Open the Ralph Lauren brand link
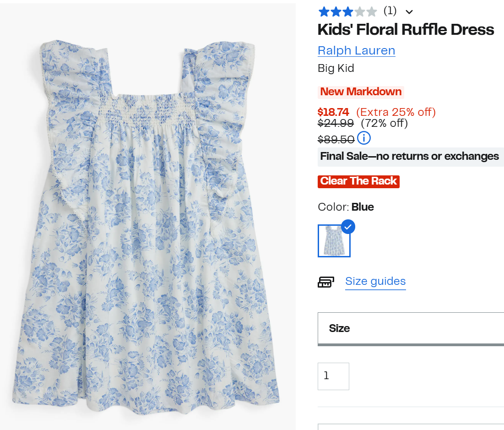Image resolution: width=504 pixels, height=430 pixels. point(356,50)
